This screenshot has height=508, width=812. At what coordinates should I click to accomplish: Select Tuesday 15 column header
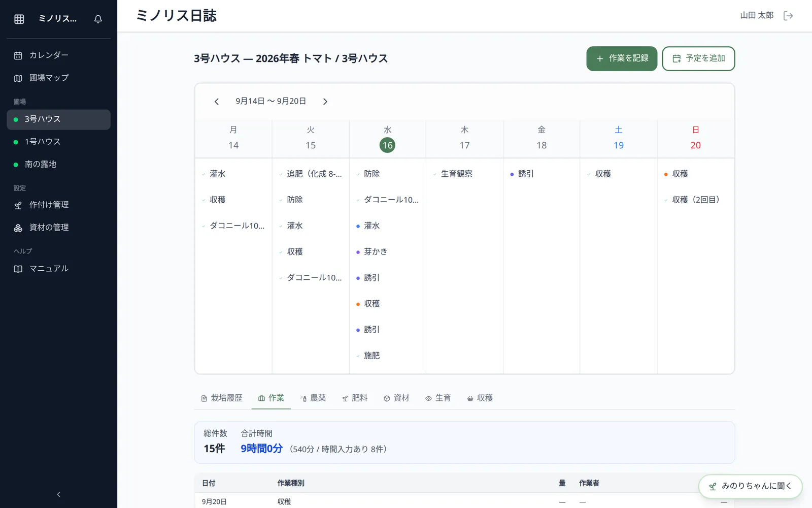tap(311, 138)
